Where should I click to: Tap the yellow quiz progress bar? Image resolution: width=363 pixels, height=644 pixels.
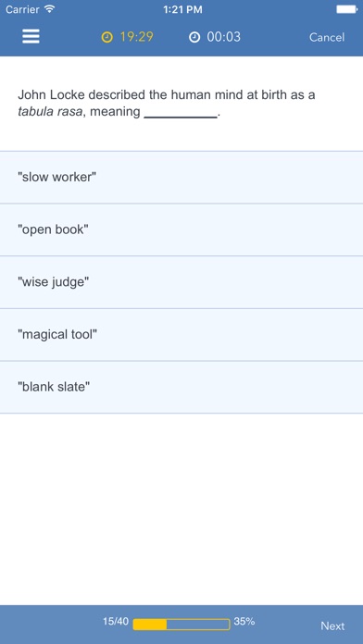pyautogui.click(x=181, y=625)
